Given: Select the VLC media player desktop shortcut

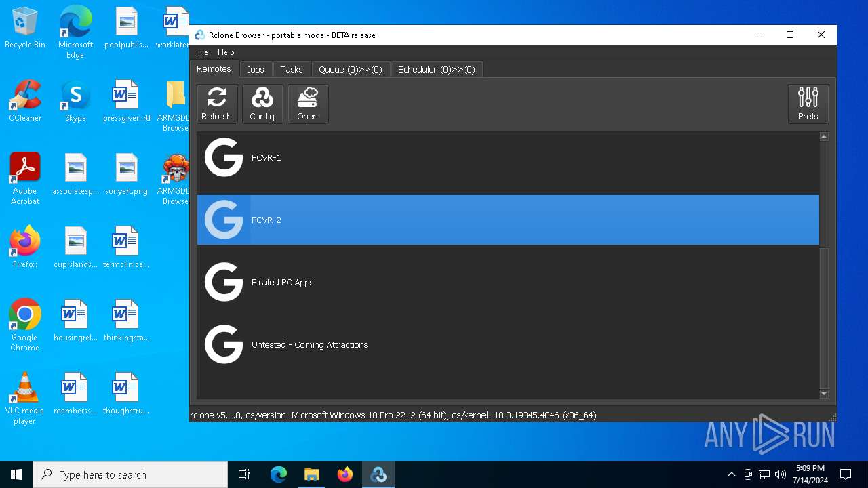Looking at the screenshot, I should pos(25,398).
